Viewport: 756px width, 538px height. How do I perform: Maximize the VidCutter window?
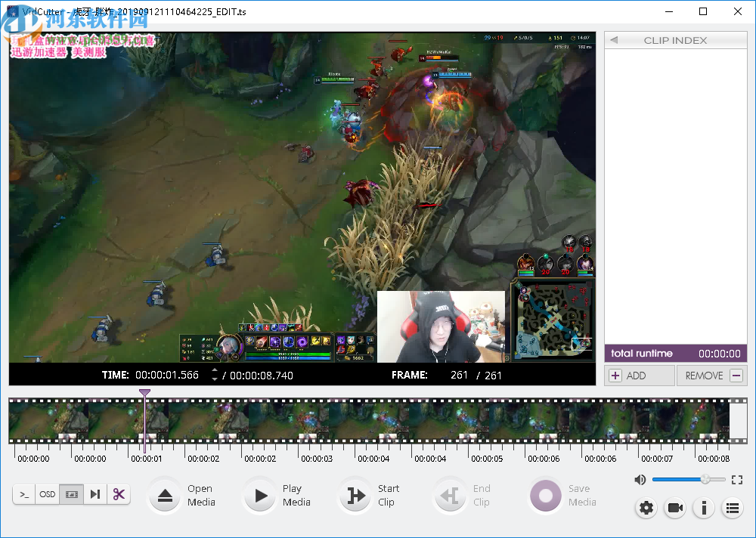tap(703, 11)
